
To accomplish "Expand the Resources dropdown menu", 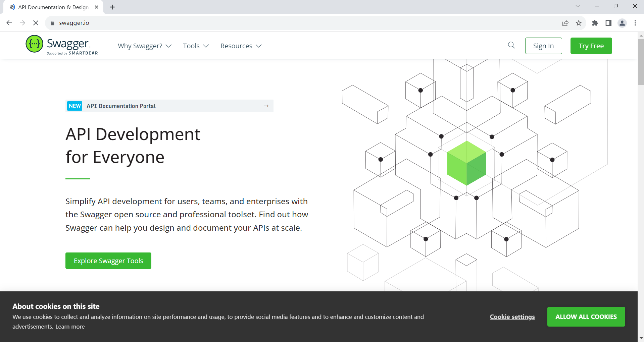I will (241, 46).
